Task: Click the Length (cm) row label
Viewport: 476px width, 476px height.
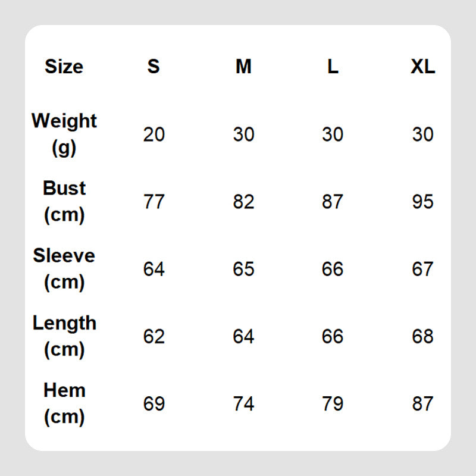Action: pyautogui.click(x=64, y=336)
